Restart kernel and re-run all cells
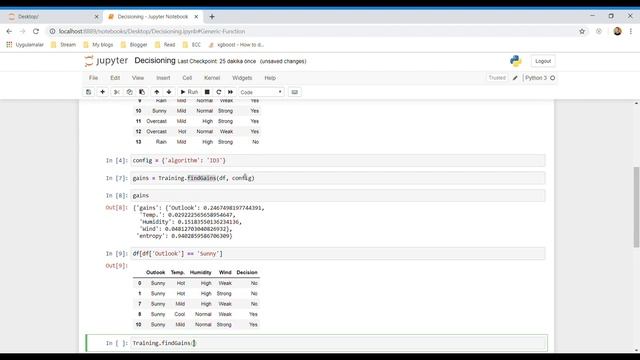640x360 pixels. (x=231, y=92)
